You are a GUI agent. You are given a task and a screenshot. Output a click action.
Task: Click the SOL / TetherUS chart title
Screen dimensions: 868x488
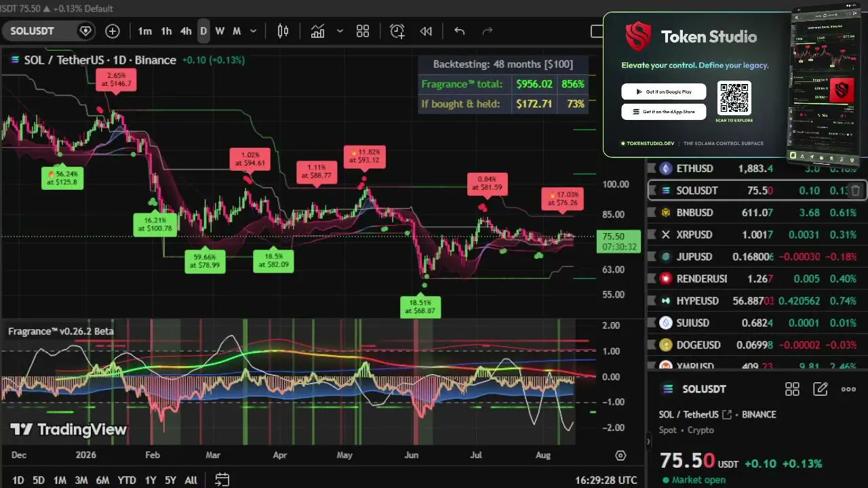[x=100, y=60]
